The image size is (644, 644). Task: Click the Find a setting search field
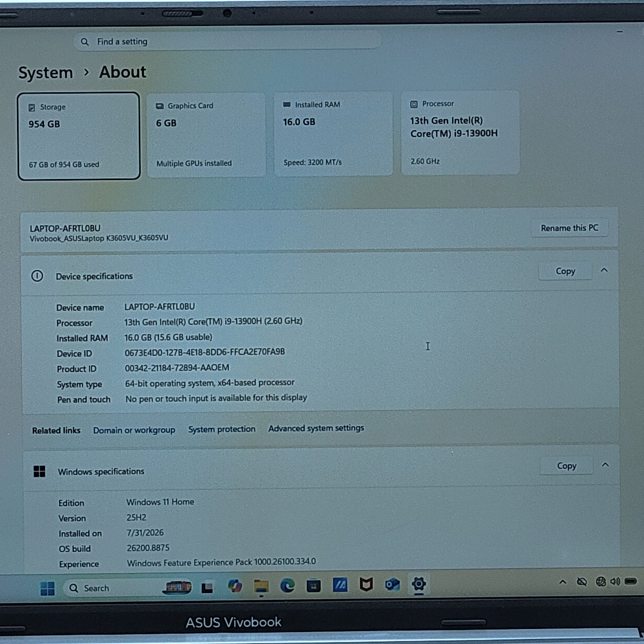point(227,41)
